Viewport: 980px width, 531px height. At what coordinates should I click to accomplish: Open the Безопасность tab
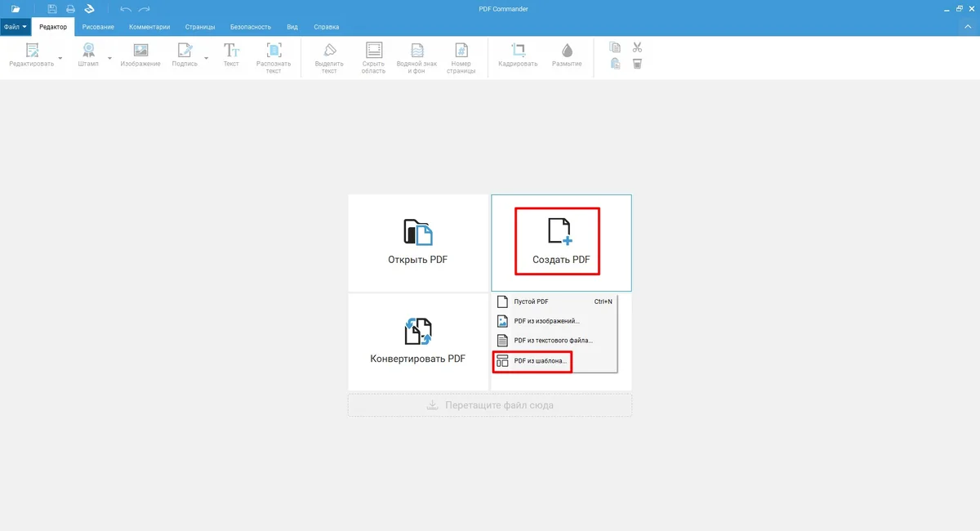pos(250,27)
